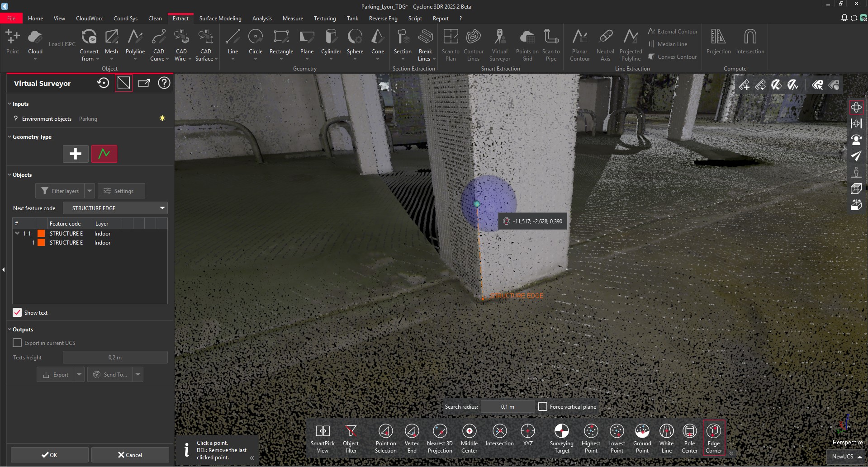Enable Export in current UCS
Image resolution: width=868 pixels, height=467 pixels.
pyautogui.click(x=17, y=343)
